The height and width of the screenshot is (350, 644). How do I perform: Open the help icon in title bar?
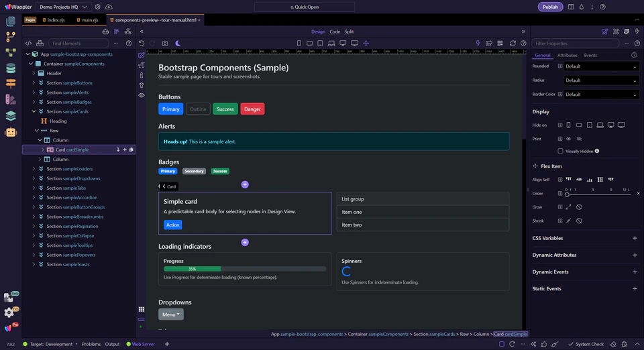coord(602,7)
